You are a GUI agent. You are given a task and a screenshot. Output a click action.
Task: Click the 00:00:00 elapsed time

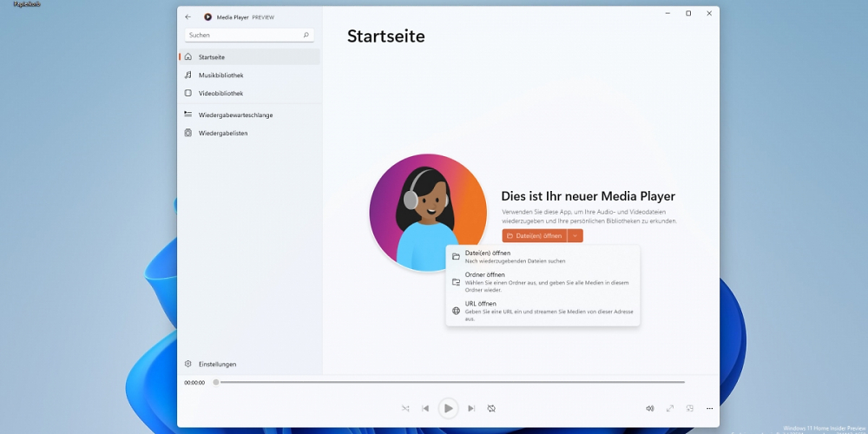pyautogui.click(x=194, y=383)
